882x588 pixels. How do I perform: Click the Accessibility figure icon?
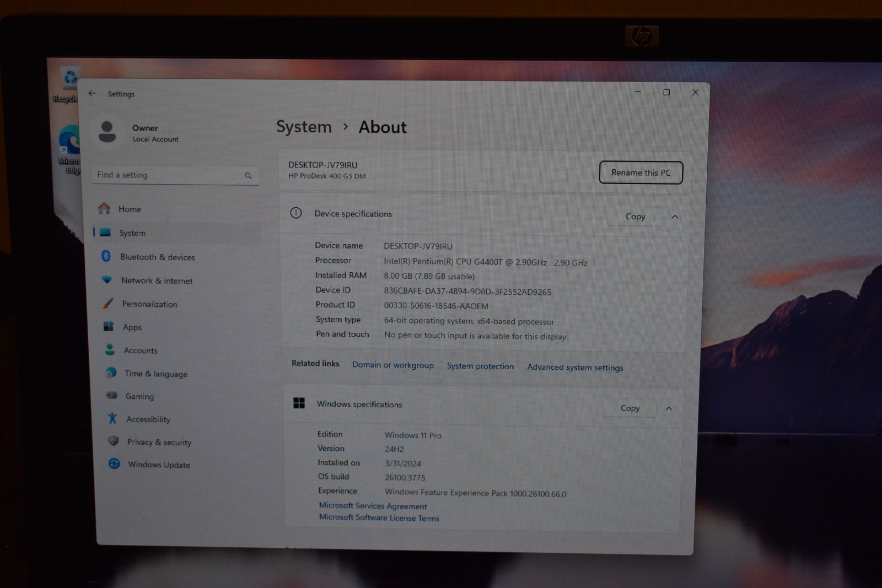point(112,418)
